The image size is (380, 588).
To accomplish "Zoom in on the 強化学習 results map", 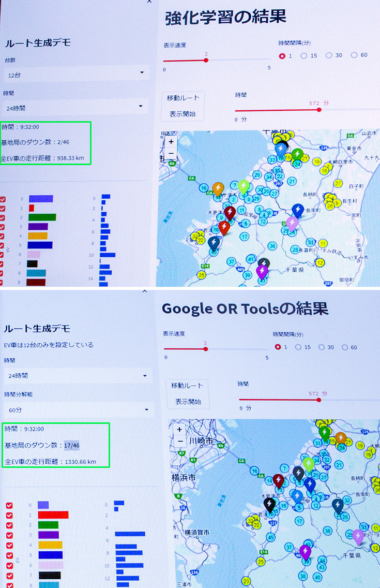I will 171,141.
